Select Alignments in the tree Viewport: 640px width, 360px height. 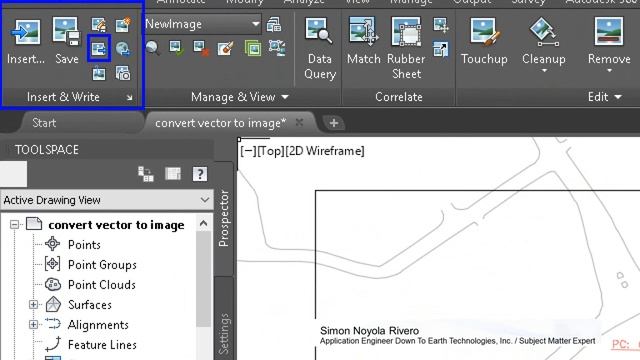coord(98,324)
